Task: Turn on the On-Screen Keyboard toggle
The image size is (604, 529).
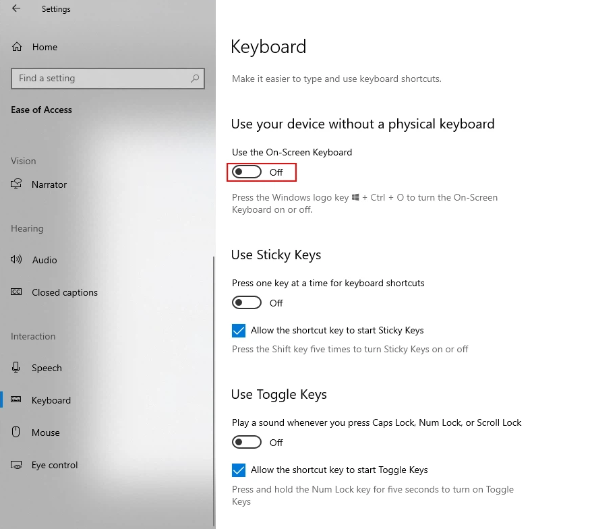Action: [x=247, y=172]
